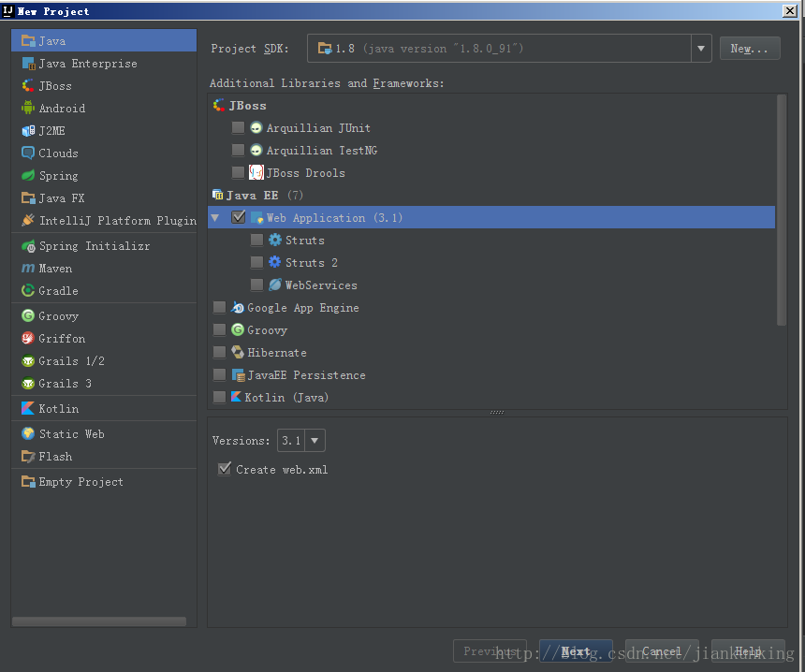The image size is (805, 672).
Task: Click the Hibernate framework icon
Action: pyautogui.click(x=238, y=352)
